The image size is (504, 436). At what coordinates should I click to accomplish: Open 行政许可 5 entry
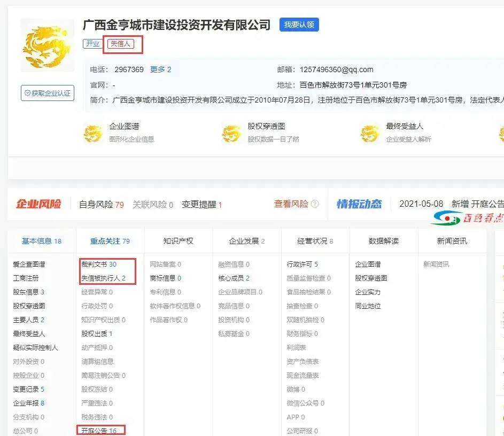(x=302, y=264)
